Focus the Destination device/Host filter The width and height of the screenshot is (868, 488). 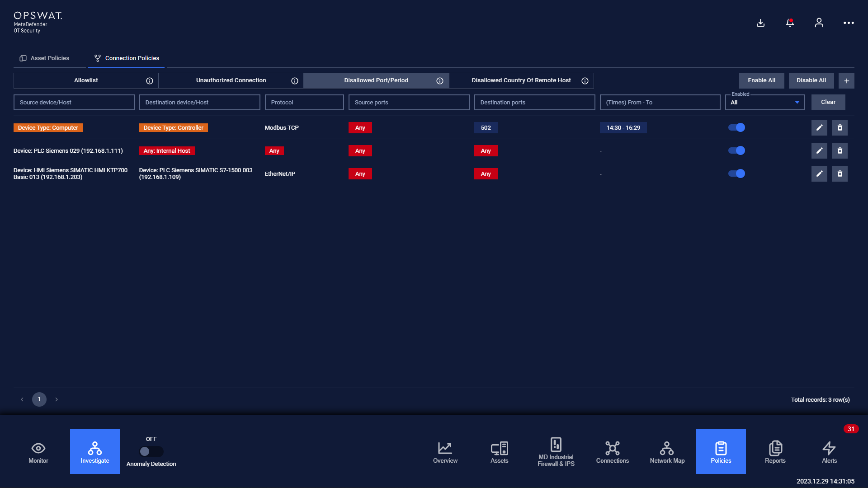(x=199, y=103)
